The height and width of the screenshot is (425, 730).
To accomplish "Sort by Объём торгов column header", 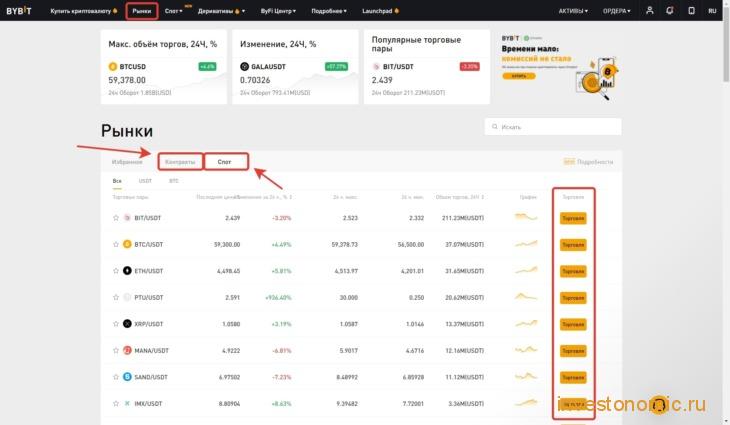I will coord(460,197).
